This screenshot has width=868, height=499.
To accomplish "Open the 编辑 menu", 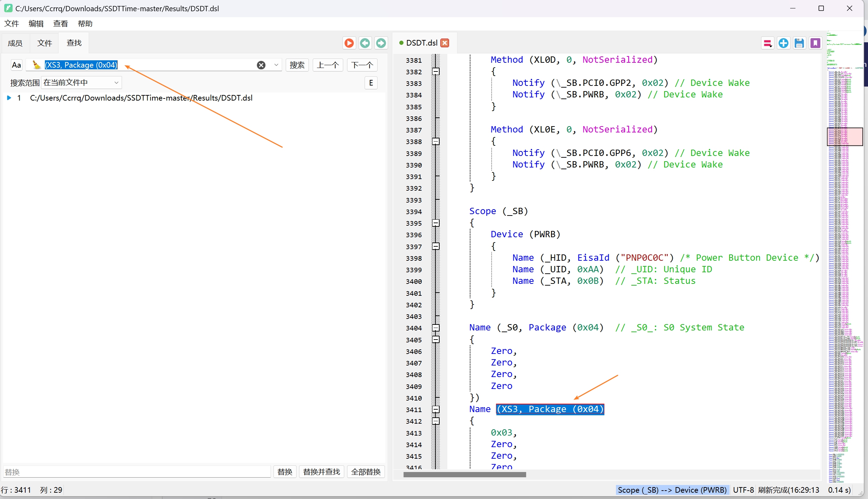I will click(36, 24).
